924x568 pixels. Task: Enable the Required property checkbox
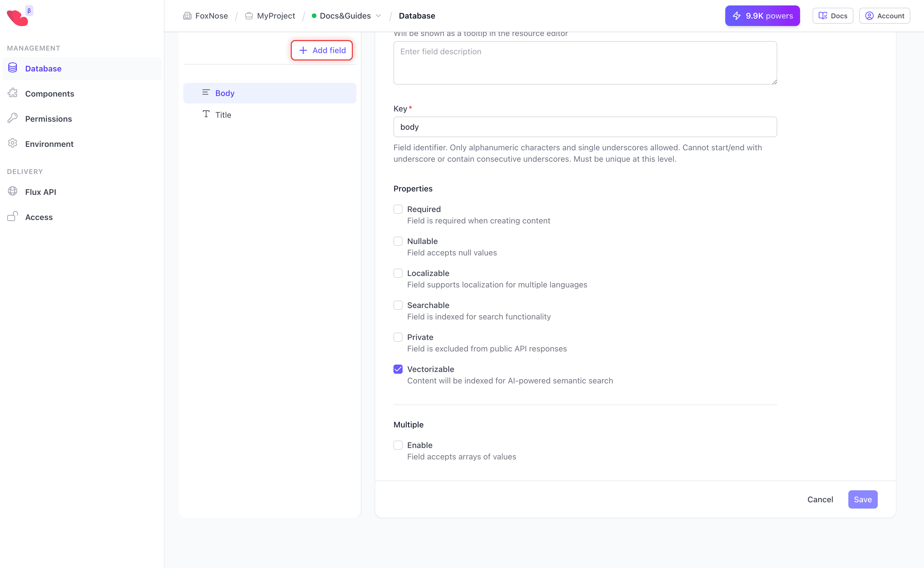click(398, 209)
